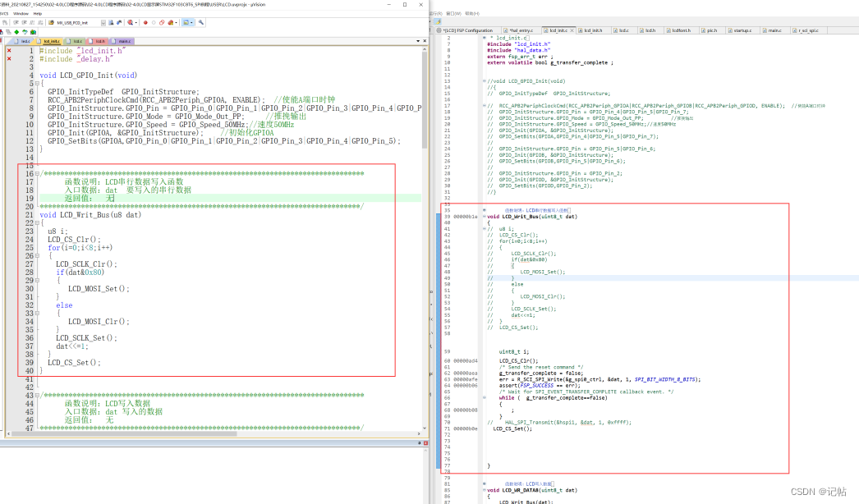
Task: Open the dropdown arrow beside the window layout icon
Action: point(191,22)
